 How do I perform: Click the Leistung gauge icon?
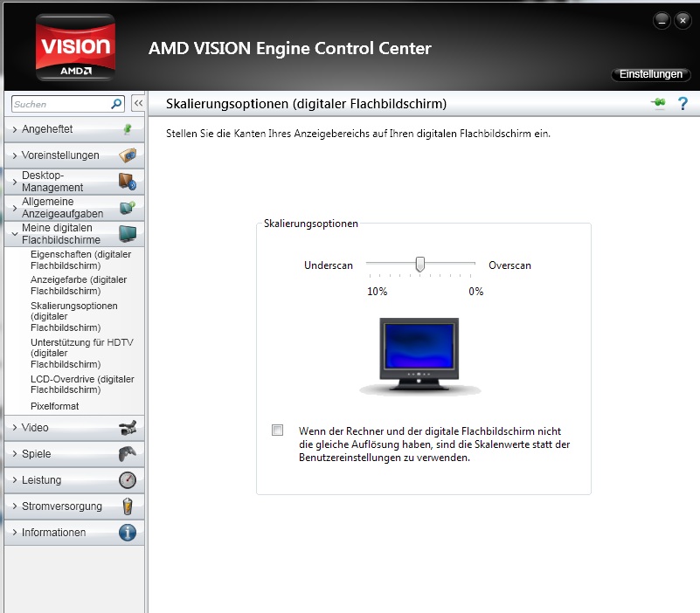coord(128,480)
